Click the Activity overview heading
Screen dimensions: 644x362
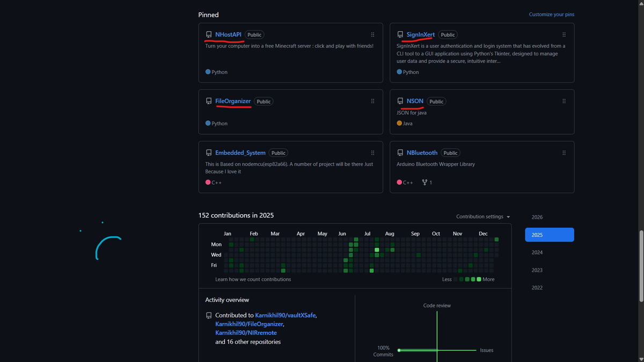point(227,300)
